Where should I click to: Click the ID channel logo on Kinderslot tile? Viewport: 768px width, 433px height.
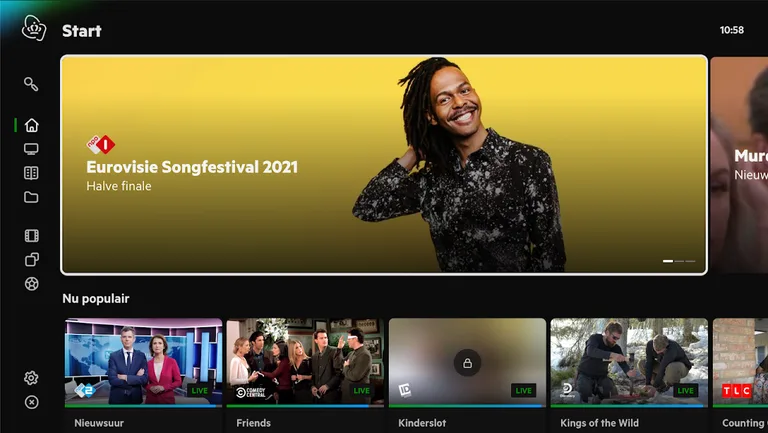[x=405, y=390]
